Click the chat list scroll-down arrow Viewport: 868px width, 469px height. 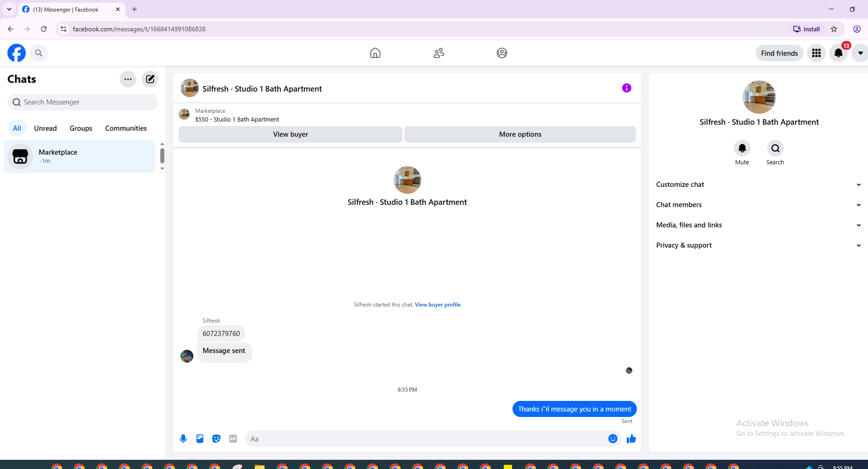162,169
